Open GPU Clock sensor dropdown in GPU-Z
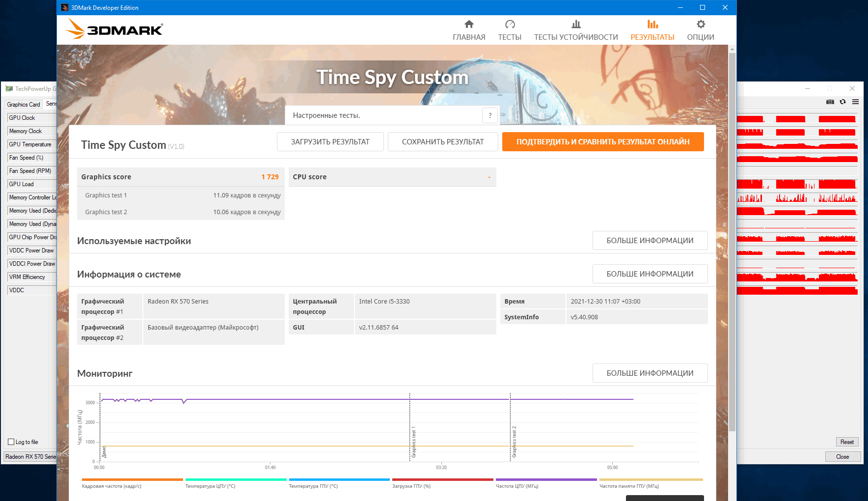This screenshot has height=501, width=868. pyautogui.click(x=32, y=118)
